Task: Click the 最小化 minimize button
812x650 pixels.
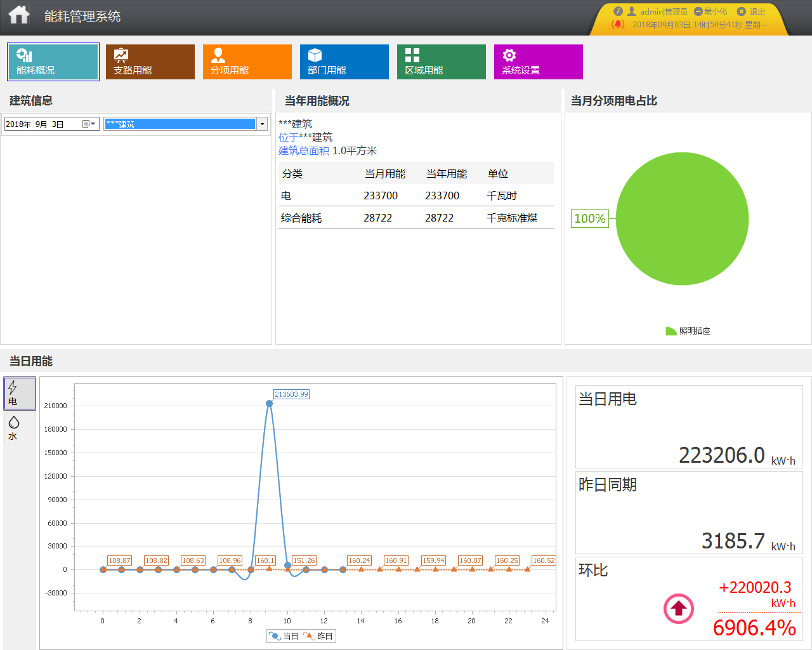Action: coord(710,11)
